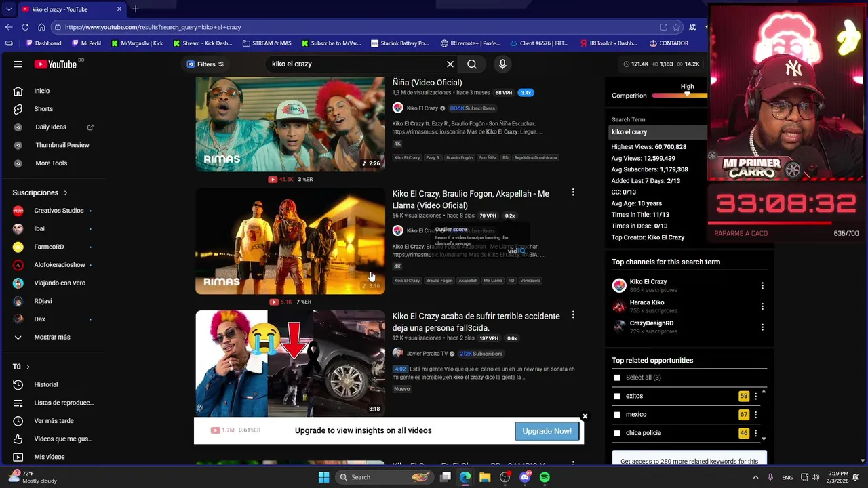Open Windows Start menu

pos(323,477)
